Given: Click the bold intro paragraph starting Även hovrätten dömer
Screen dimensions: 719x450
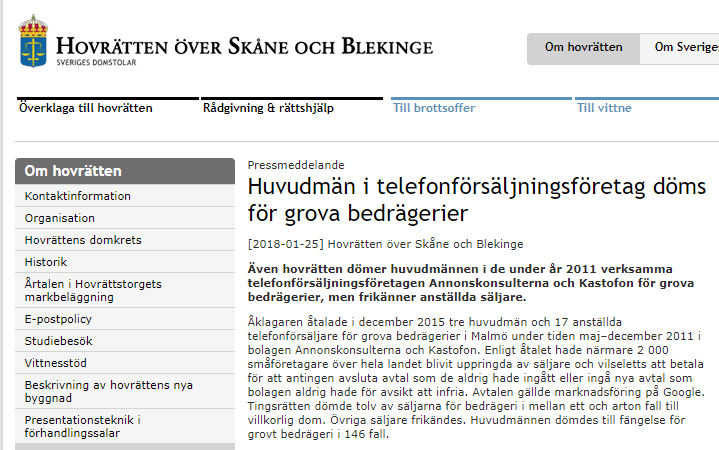Looking at the screenshot, I should pos(471,283).
